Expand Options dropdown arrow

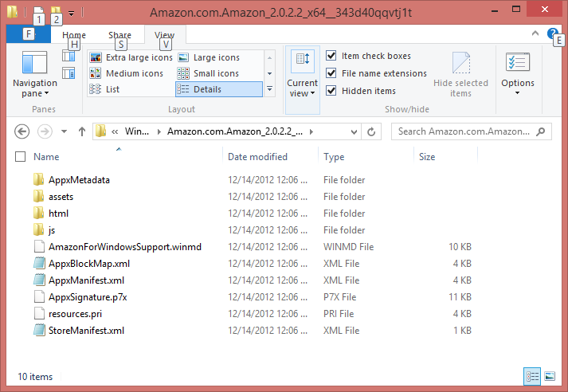[x=517, y=93]
